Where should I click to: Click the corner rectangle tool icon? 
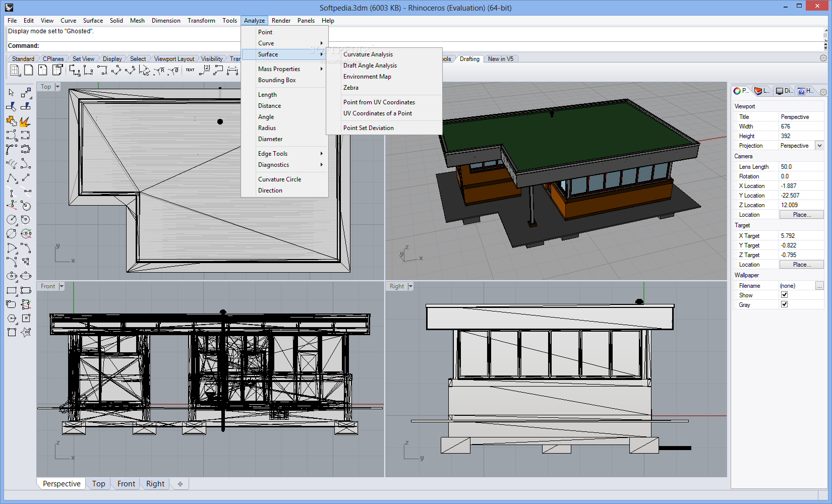coord(12,290)
